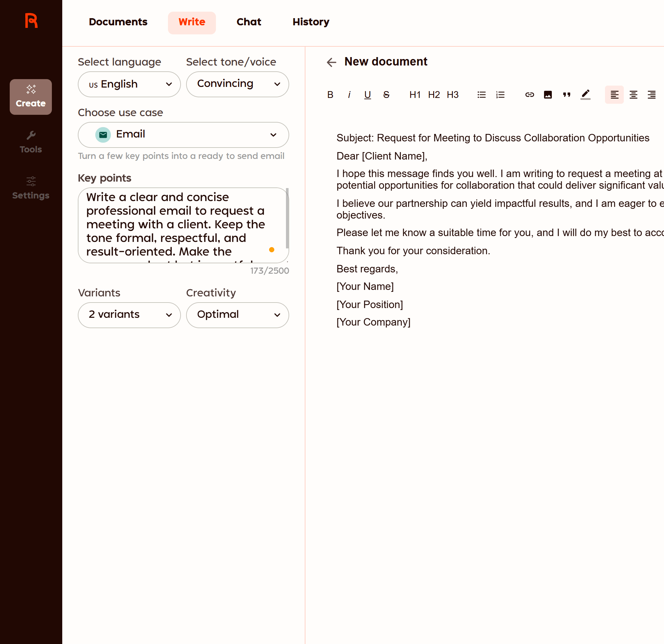Right align the document text
The image size is (664, 644).
pos(651,95)
